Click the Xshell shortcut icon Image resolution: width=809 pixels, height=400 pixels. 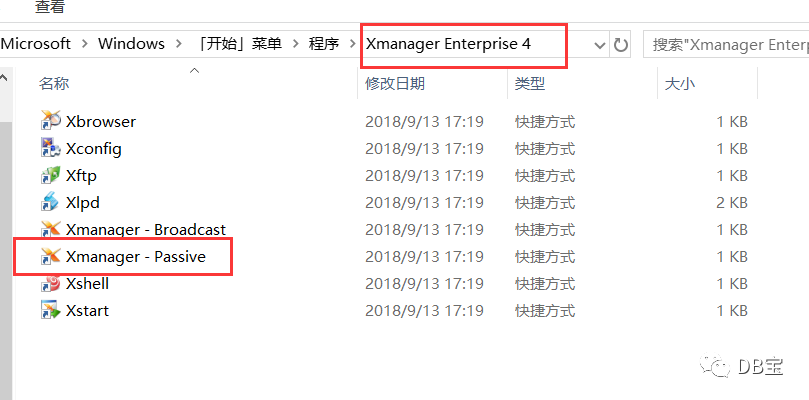[x=50, y=283]
